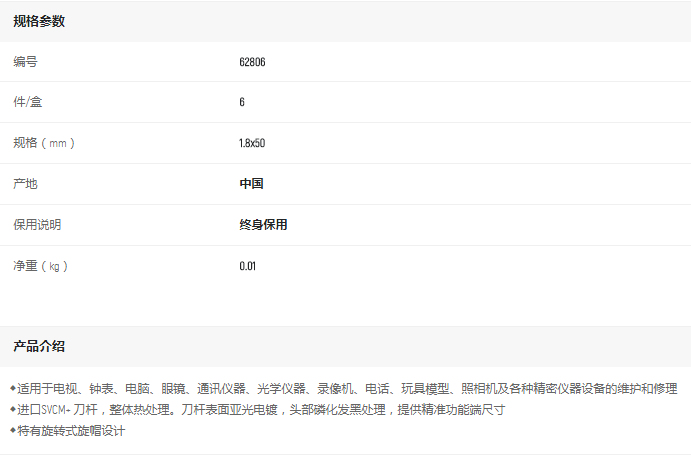Select the 规格（mm）row label
The image size is (691, 465).
(44, 143)
